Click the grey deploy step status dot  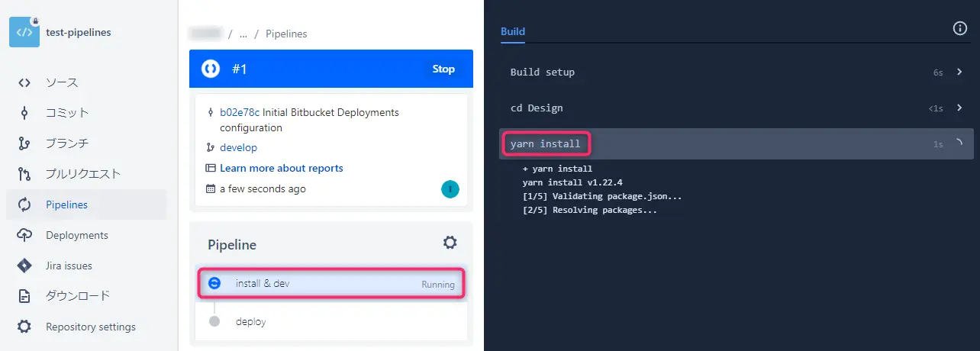214,322
